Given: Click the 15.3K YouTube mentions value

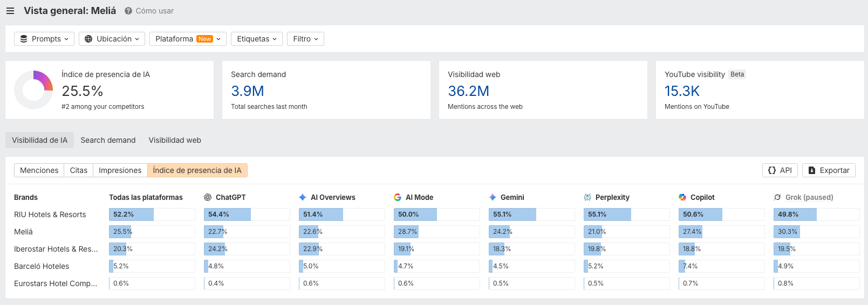Looking at the screenshot, I should [682, 91].
